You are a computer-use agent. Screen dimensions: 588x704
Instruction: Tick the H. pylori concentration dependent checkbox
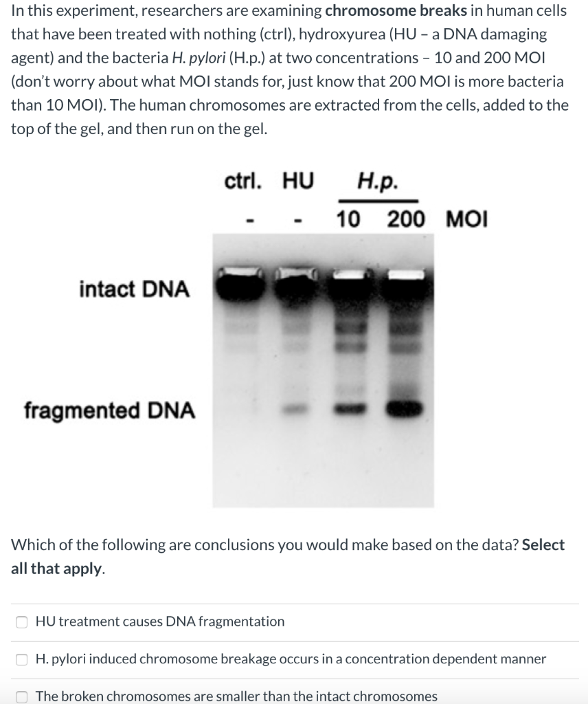click(21, 659)
